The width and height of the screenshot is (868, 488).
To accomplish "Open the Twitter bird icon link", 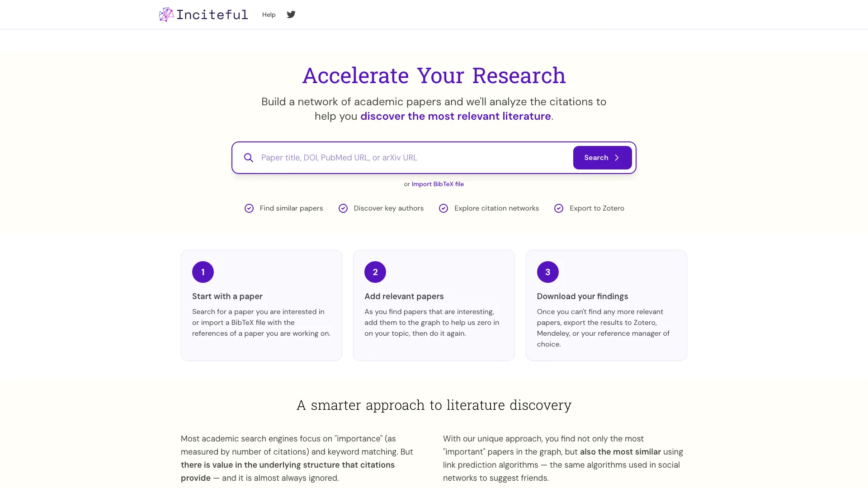I will point(291,14).
